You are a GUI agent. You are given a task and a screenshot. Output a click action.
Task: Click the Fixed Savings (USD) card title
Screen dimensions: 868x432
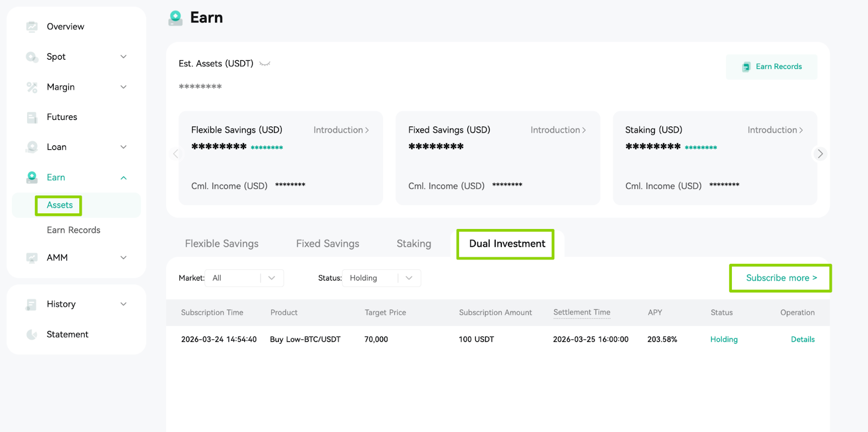point(449,130)
